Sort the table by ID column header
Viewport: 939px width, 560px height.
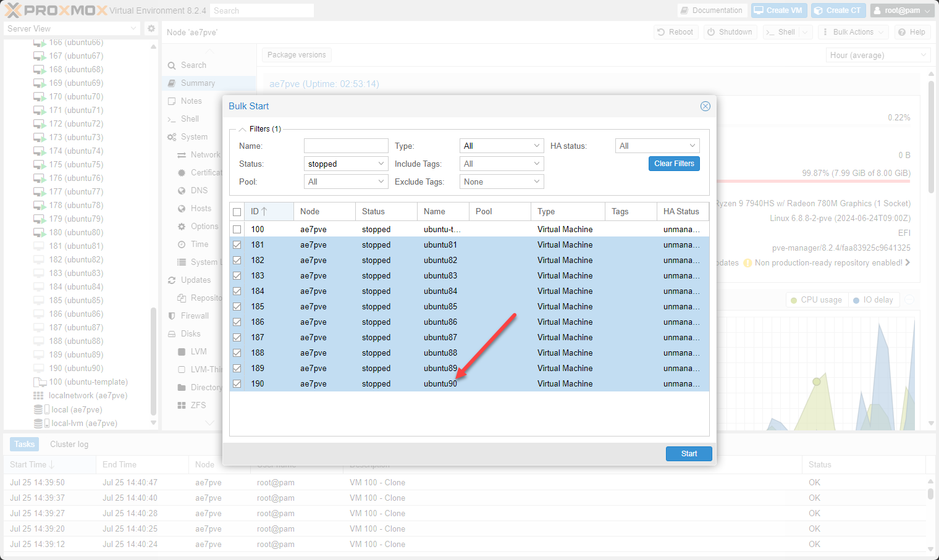(x=258, y=212)
